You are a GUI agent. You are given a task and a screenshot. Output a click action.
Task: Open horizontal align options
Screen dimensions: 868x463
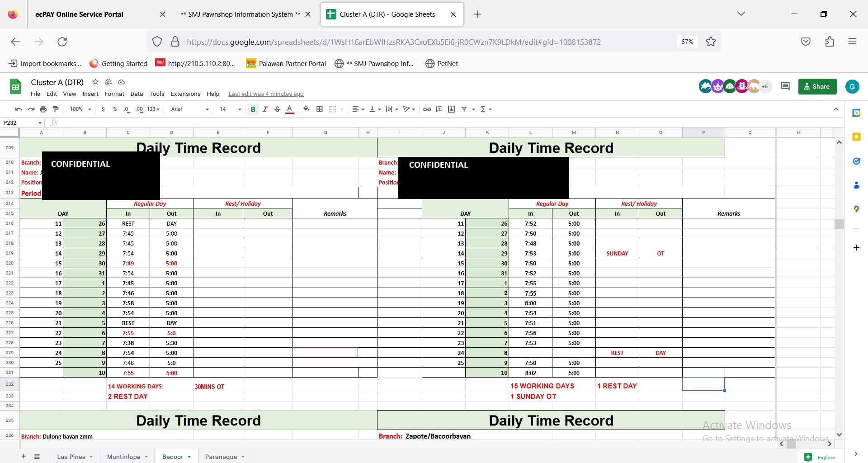[x=358, y=109]
